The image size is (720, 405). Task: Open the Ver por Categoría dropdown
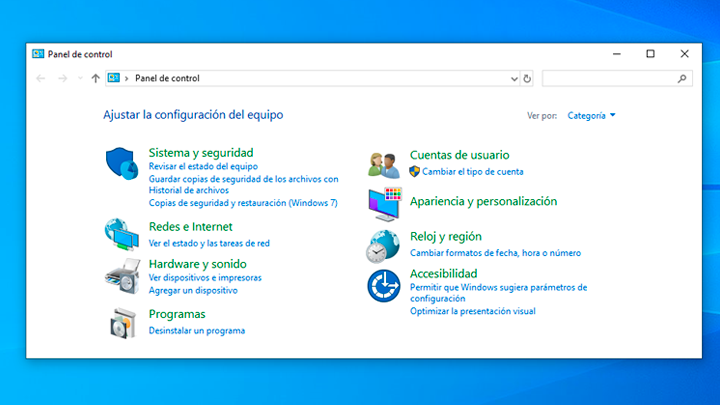pyautogui.click(x=591, y=115)
